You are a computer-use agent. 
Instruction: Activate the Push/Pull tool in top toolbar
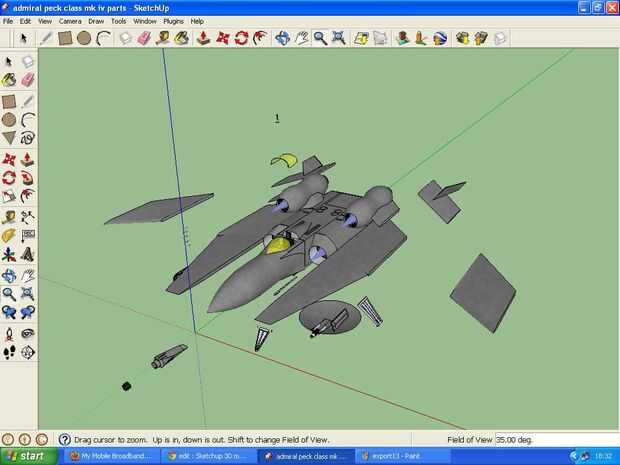coord(203,38)
